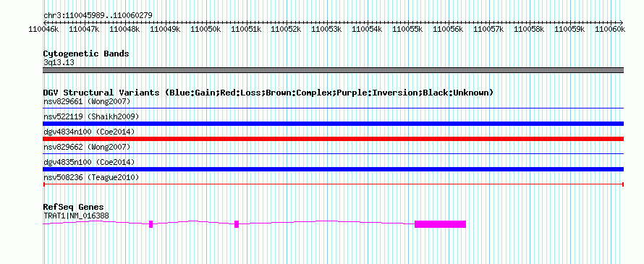Open variant nsv522119 (Shaikh2009) label
This screenshot has height=264, width=644.
91,116
